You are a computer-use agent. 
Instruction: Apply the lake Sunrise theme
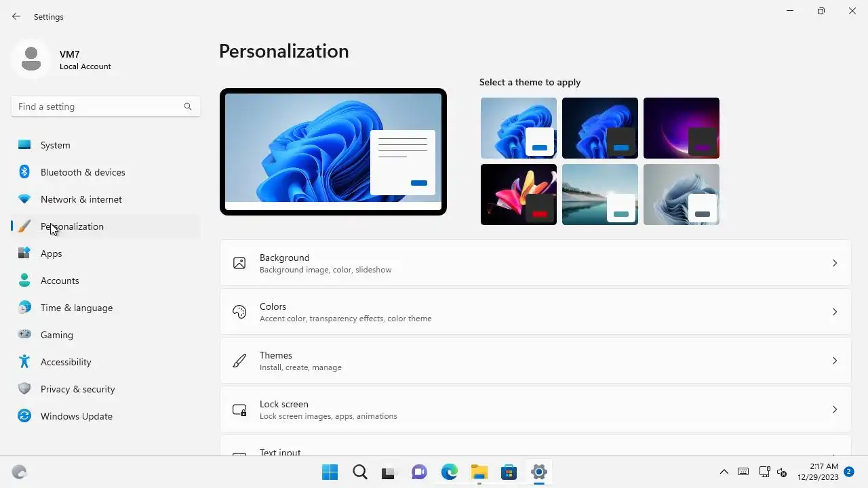600,195
